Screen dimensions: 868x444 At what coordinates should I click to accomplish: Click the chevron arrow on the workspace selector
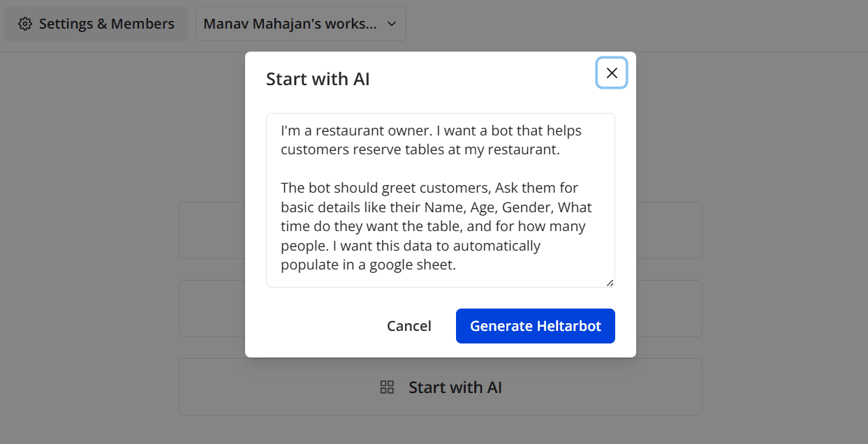[392, 24]
